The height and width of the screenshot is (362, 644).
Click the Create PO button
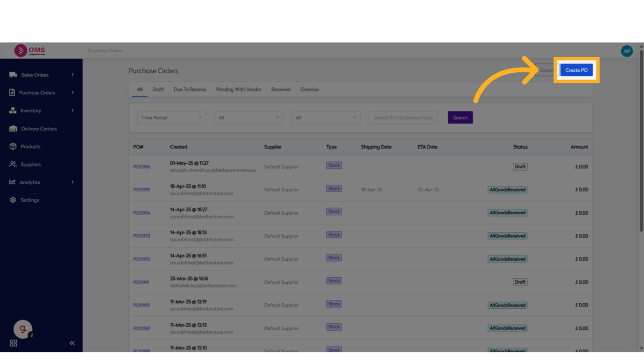pyautogui.click(x=576, y=70)
